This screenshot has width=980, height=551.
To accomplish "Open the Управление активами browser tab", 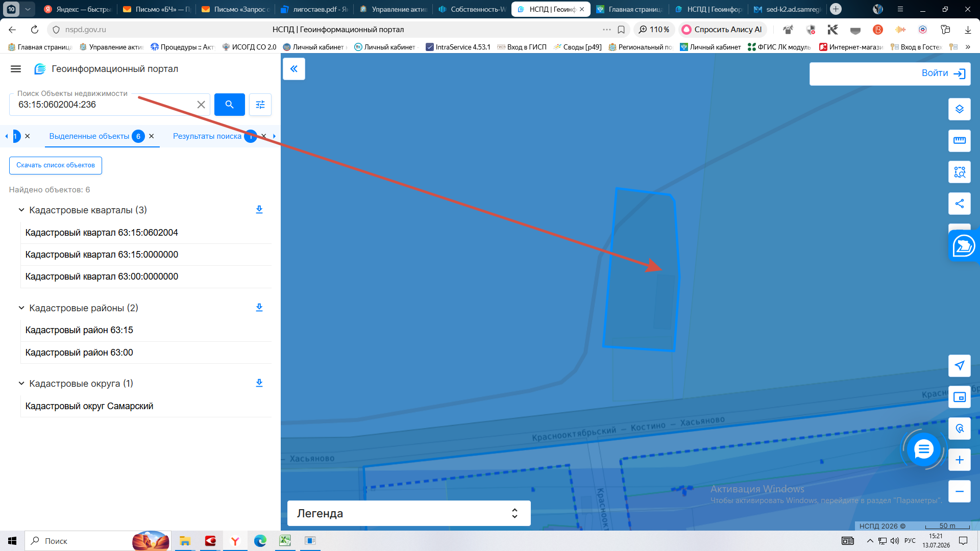I will 394,9.
